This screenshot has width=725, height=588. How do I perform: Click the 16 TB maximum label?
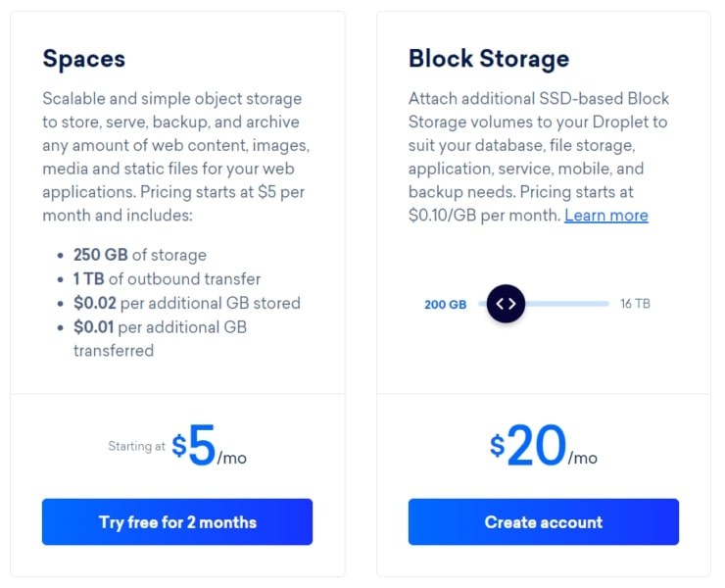click(635, 304)
